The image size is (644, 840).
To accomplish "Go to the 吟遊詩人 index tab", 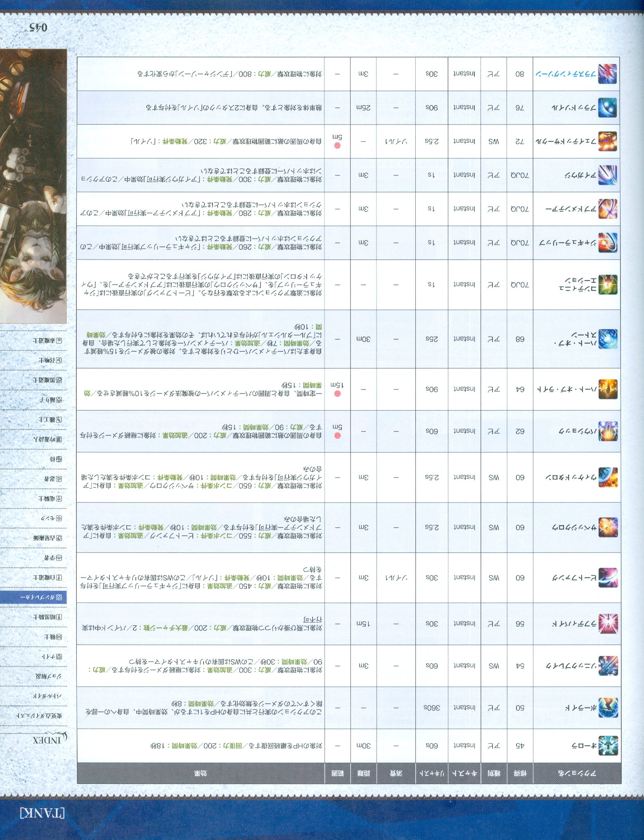I will point(48,439).
